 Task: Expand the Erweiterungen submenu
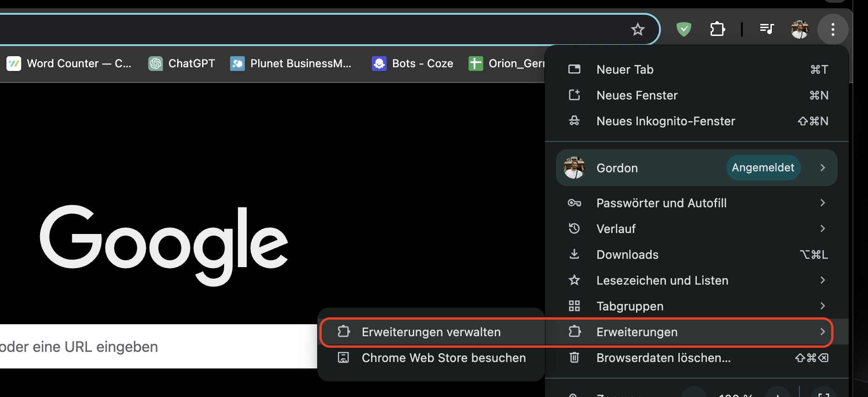coord(697,332)
